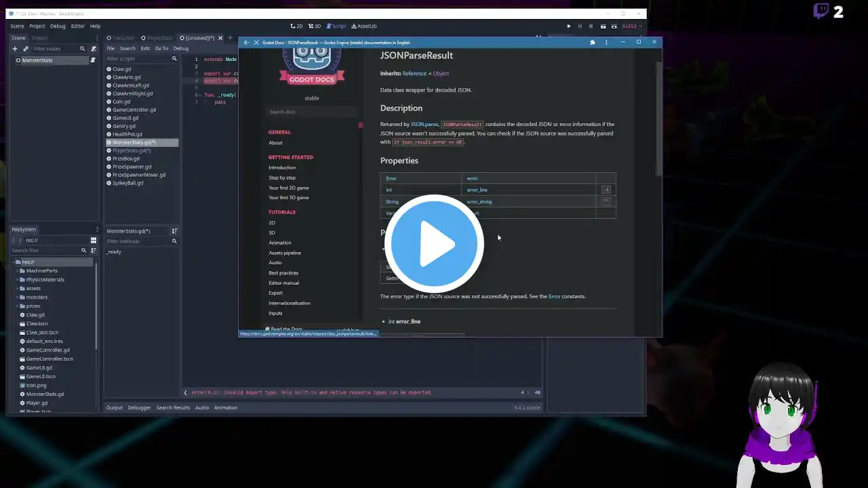Open Godot's Scene menu
The width and height of the screenshot is (868, 488).
17,26
